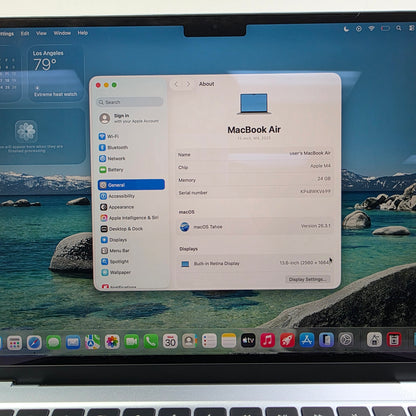Go back with the left chevron
Screen dimensions: 416x416
(176, 84)
